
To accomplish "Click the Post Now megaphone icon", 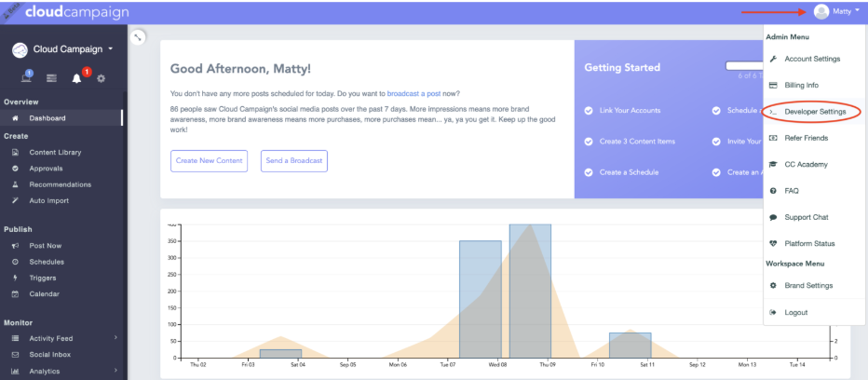I will coord(16,245).
